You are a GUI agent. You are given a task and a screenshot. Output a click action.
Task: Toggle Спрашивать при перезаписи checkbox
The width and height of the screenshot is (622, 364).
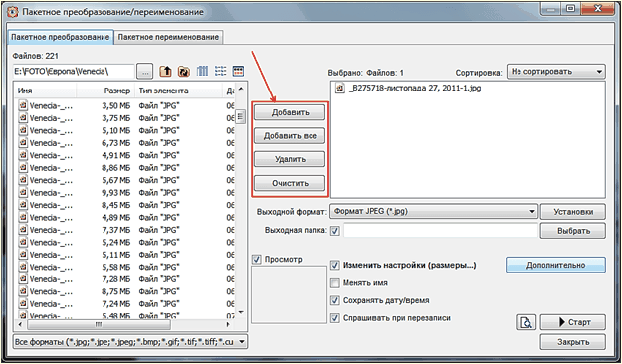pos(335,318)
